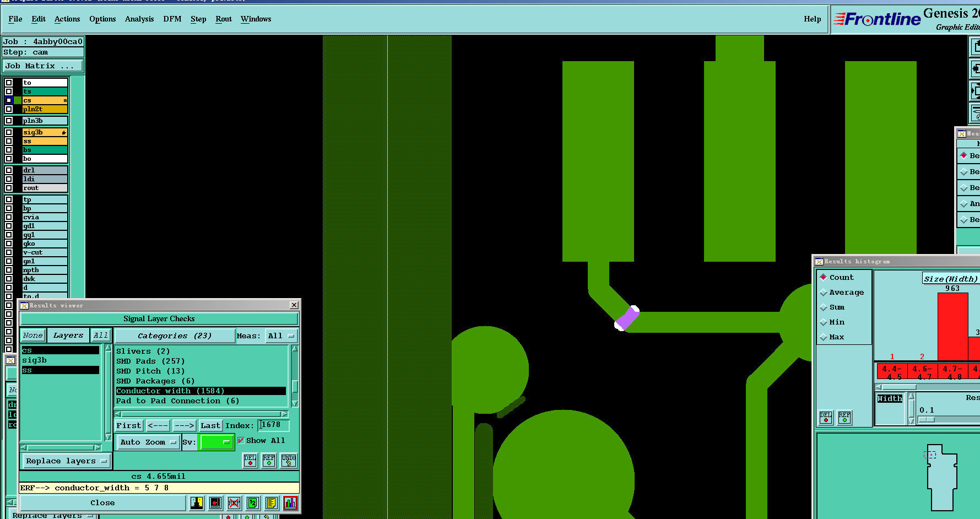This screenshot has height=519, width=980.
Task: Toggle the active display box for 'cs' layer
Action: 9,100
